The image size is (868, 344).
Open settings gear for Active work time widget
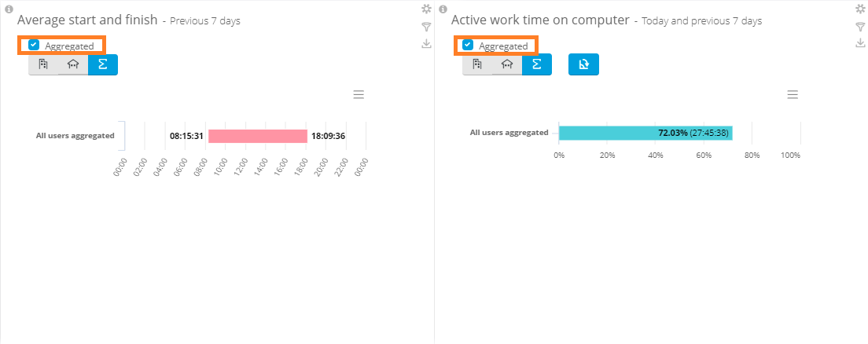(x=860, y=9)
